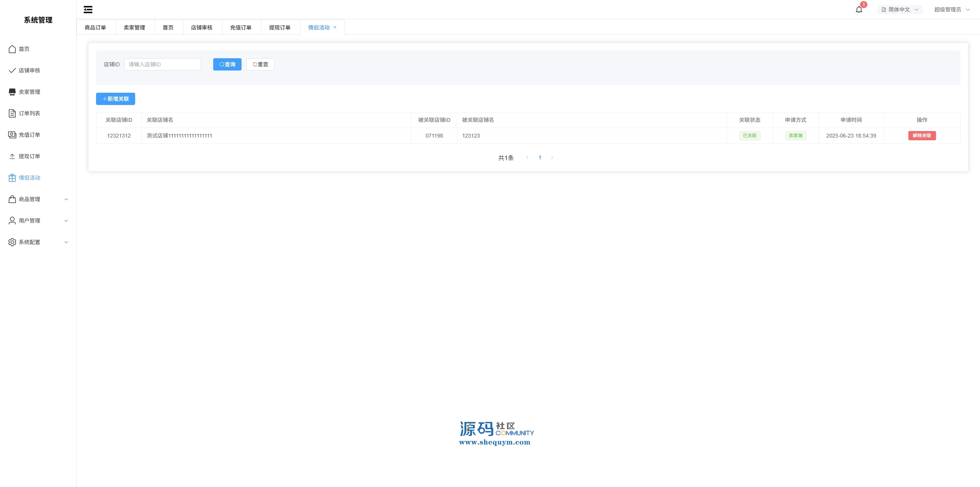The width and height of the screenshot is (980, 487).
Task: Switch to the 商品订单 tab
Action: (95, 28)
